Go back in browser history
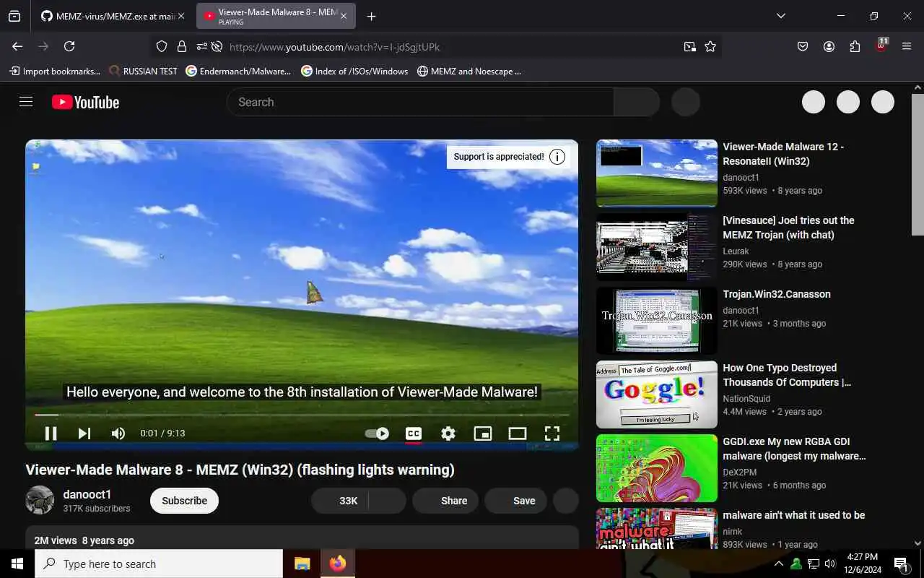Image resolution: width=924 pixels, height=578 pixels. coord(17,46)
